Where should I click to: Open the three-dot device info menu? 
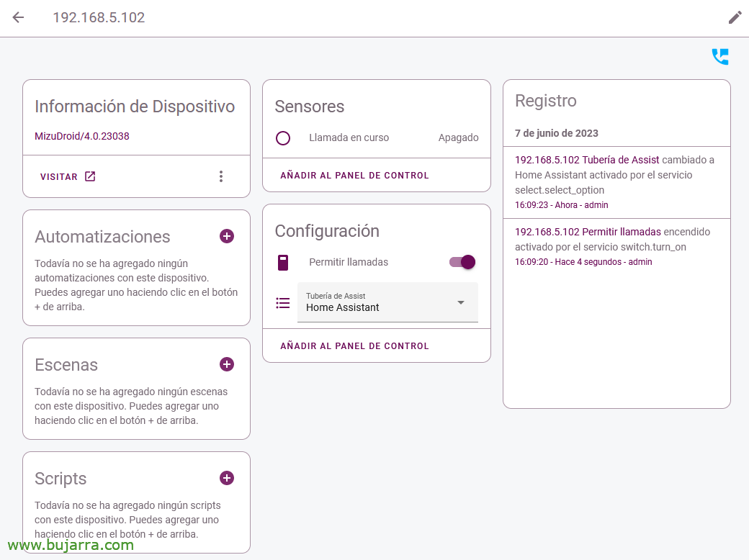(220, 176)
